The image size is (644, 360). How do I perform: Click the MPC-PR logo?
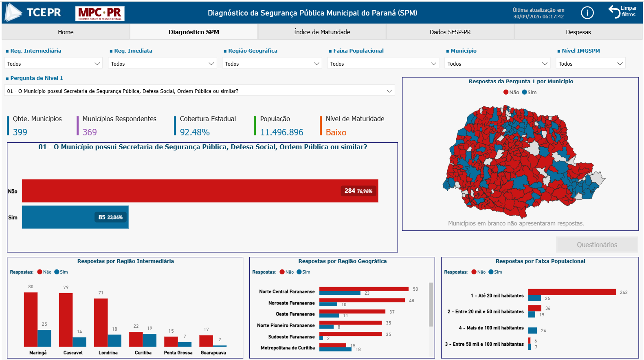click(100, 13)
